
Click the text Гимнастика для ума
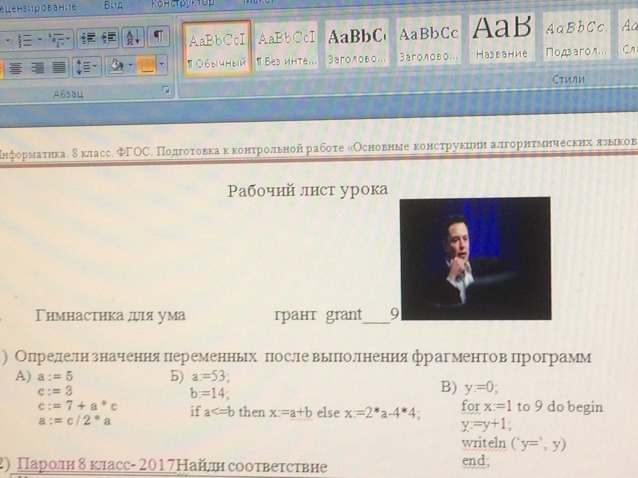pyautogui.click(x=111, y=315)
